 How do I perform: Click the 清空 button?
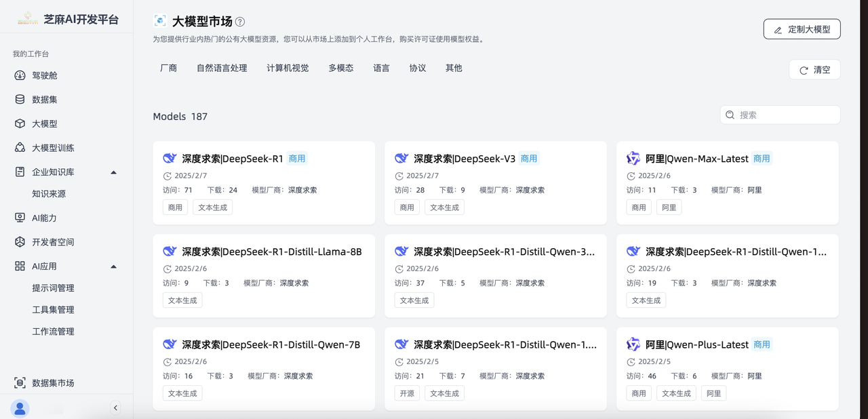tap(814, 70)
